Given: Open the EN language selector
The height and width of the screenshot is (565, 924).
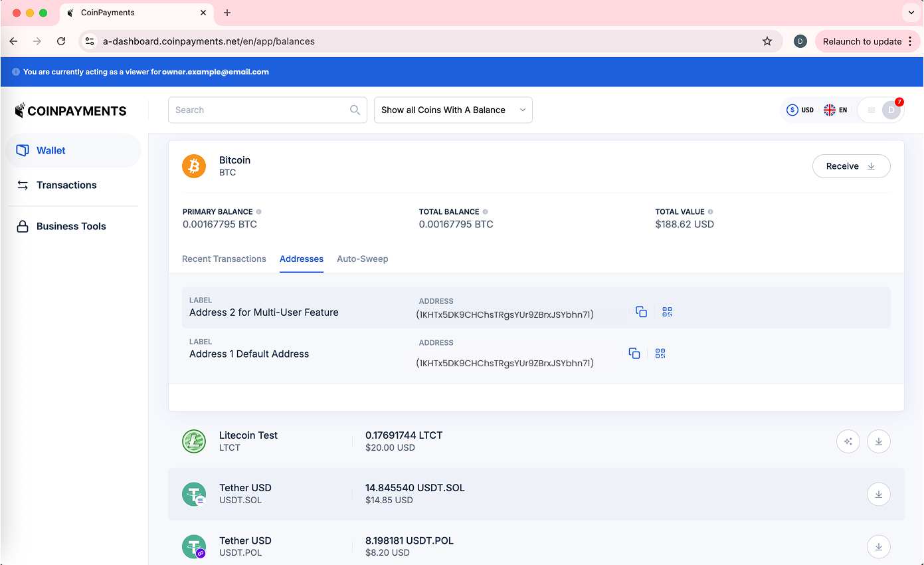Looking at the screenshot, I should coord(835,110).
